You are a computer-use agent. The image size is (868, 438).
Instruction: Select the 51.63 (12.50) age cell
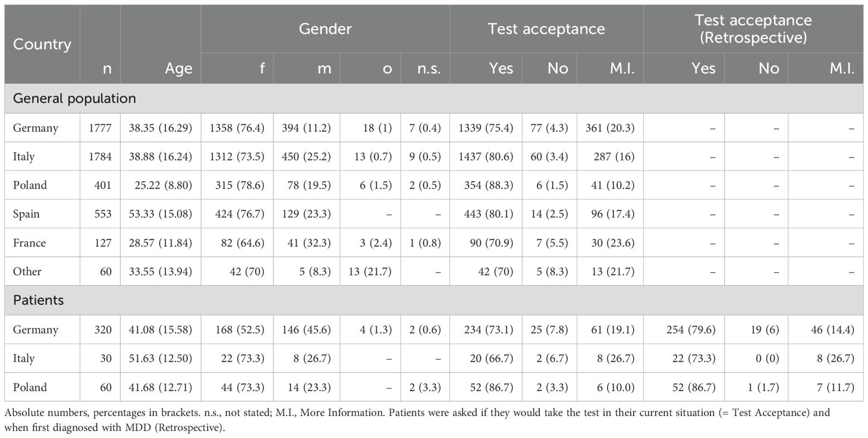(163, 358)
